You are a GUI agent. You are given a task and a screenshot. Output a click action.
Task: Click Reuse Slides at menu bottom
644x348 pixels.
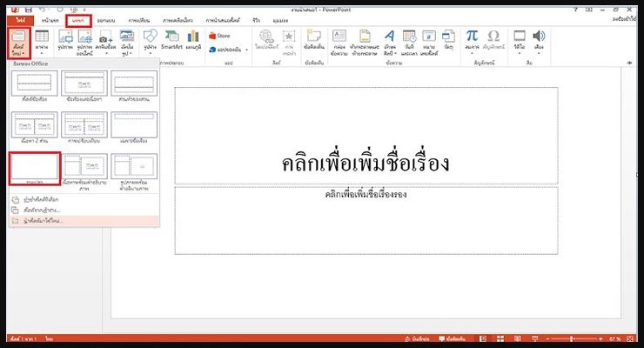[44, 220]
